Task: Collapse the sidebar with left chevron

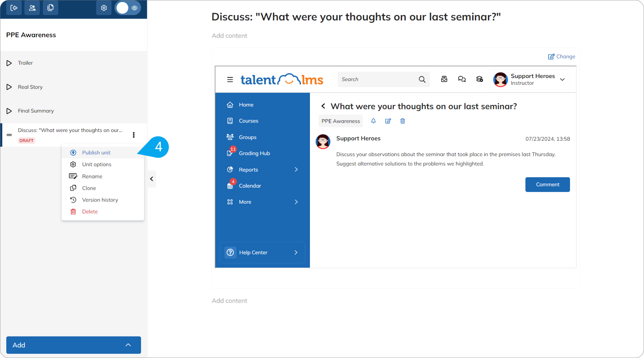Action: click(152, 179)
